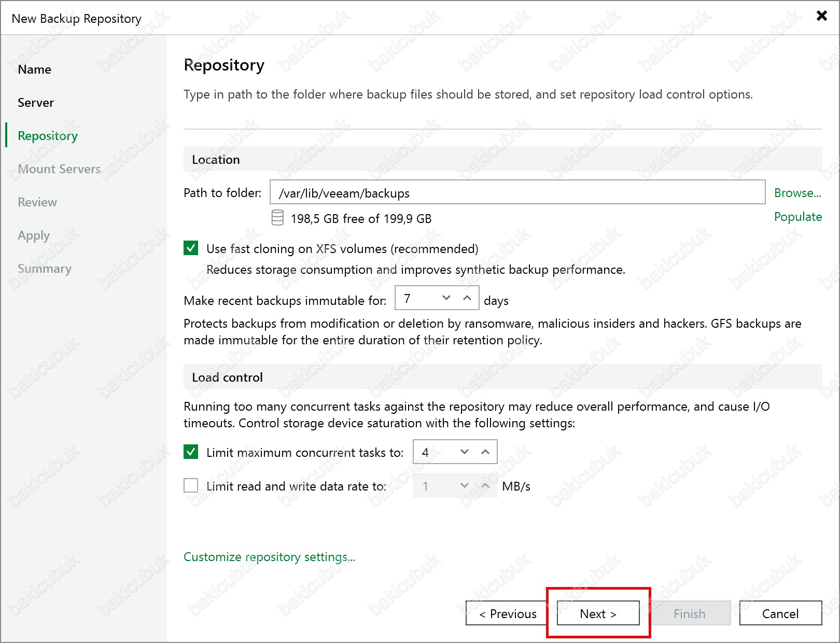Cancel the repository wizard
The height and width of the screenshot is (643, 840).
pyautogui.click(x=780, y=613)
